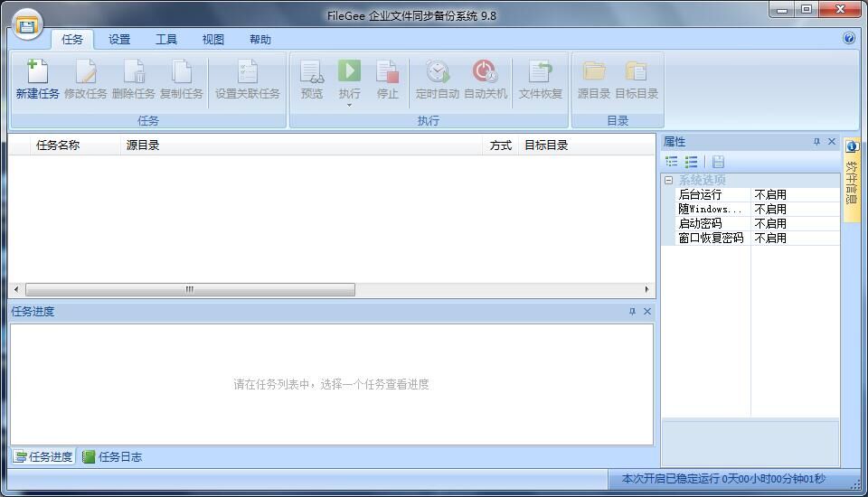Switch to the 帮助 ribbon tab
This screenshot has width=868, height=497.
tap(260, 39)
